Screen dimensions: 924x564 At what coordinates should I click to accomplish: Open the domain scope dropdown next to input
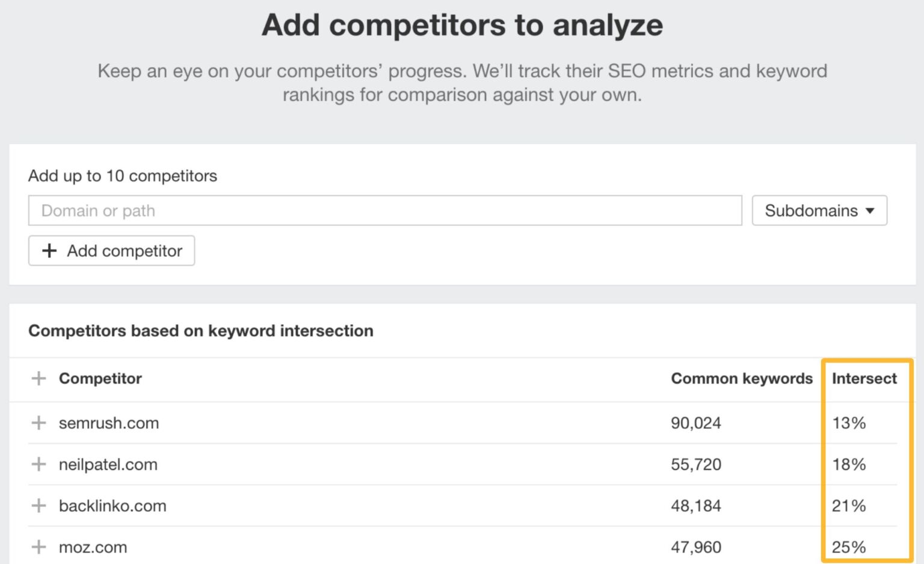coord(819,210)
